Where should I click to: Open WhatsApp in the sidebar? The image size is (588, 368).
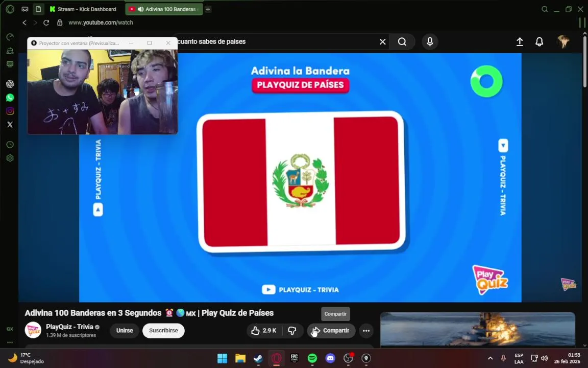(x=10, y=98)
